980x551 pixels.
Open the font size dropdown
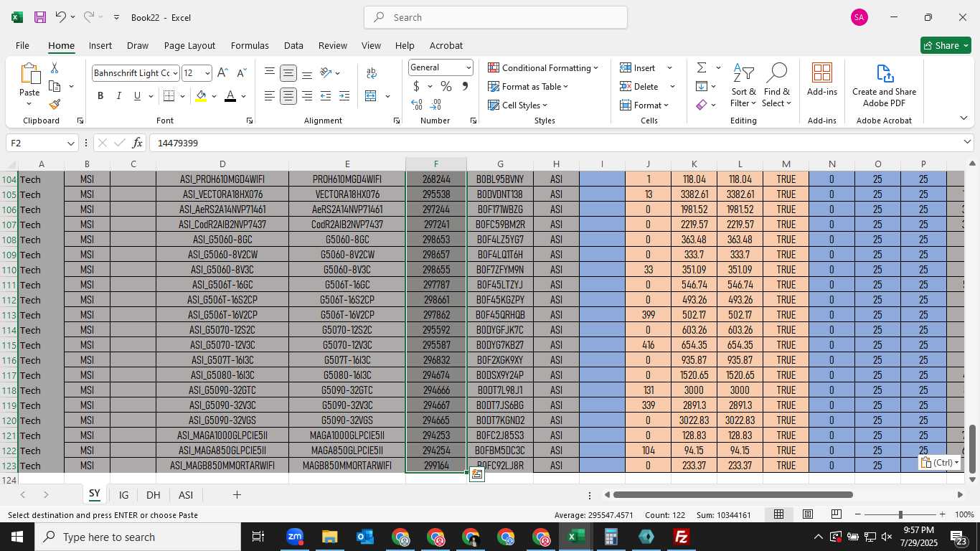click(207, 73)
